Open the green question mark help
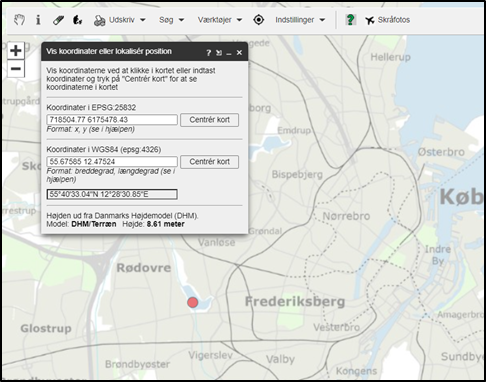 pyautogui.click(x=350, y=20)
